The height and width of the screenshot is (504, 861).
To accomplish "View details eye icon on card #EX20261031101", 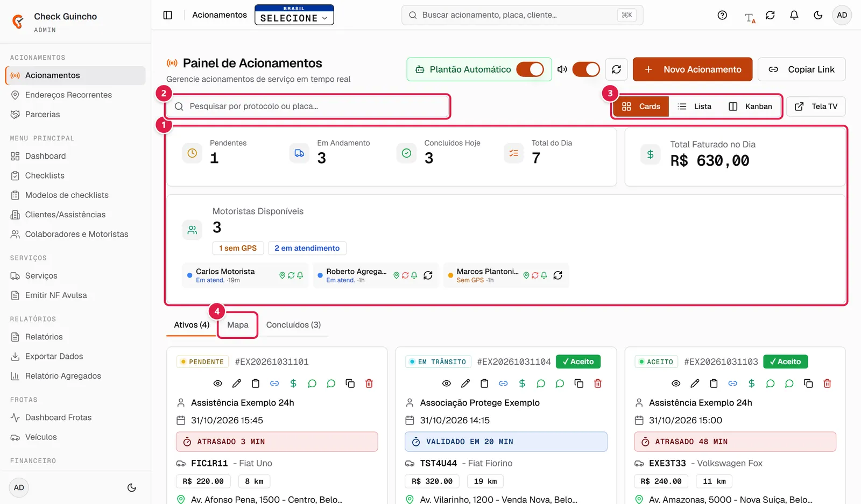I will pyautogui.click(x=218, y=384).
